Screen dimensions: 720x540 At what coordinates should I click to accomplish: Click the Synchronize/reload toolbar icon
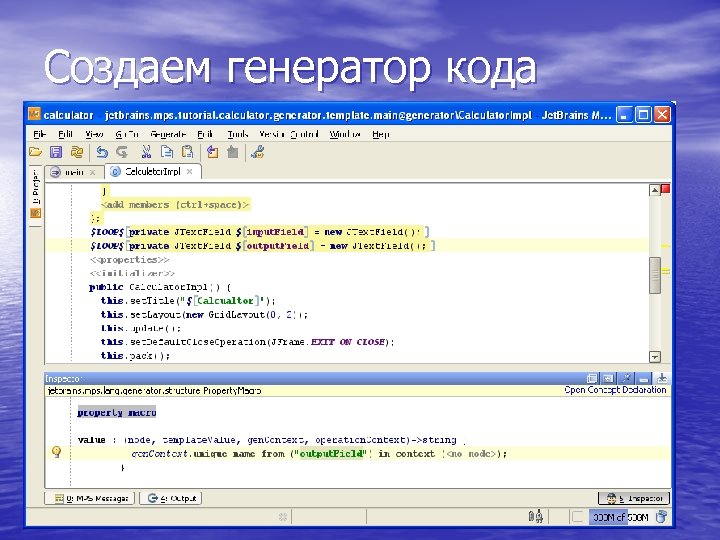[x=77, y=152]
